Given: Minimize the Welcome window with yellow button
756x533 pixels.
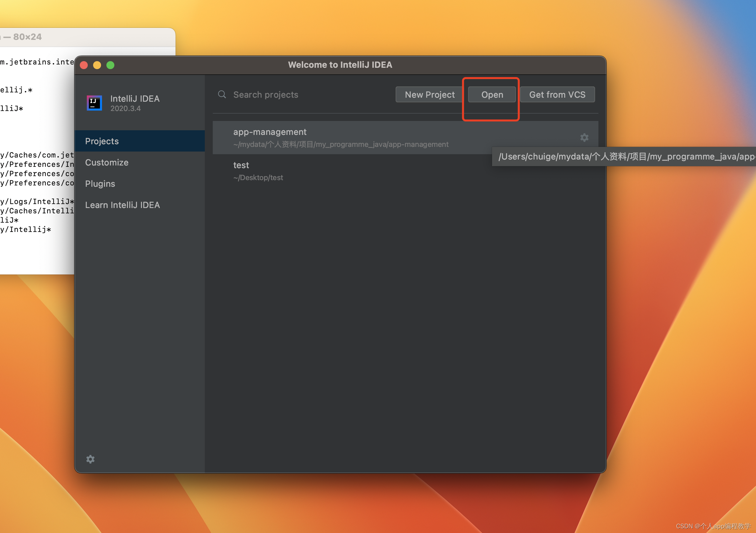Looking at the screenshot, I should point(97,65).
